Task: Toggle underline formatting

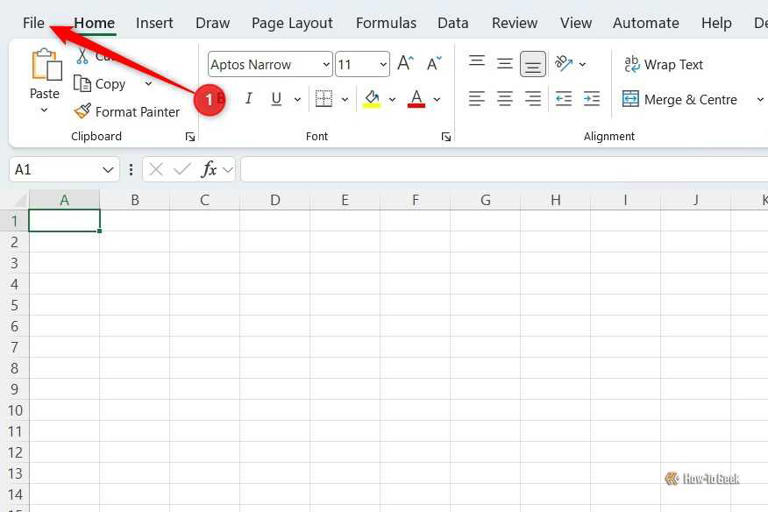Action: point(276,99)
